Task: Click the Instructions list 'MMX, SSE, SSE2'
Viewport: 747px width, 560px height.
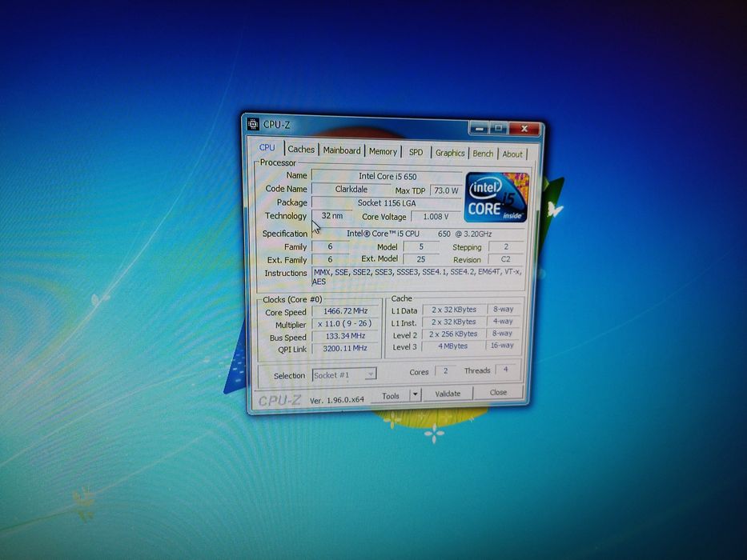Action: click(417, 277)
